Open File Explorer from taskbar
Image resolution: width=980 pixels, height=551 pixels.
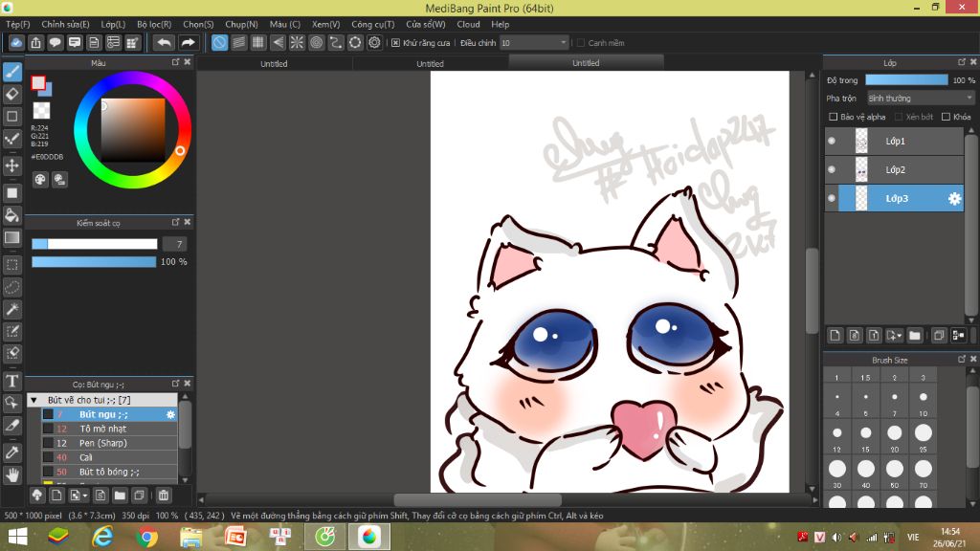point(191,537)
